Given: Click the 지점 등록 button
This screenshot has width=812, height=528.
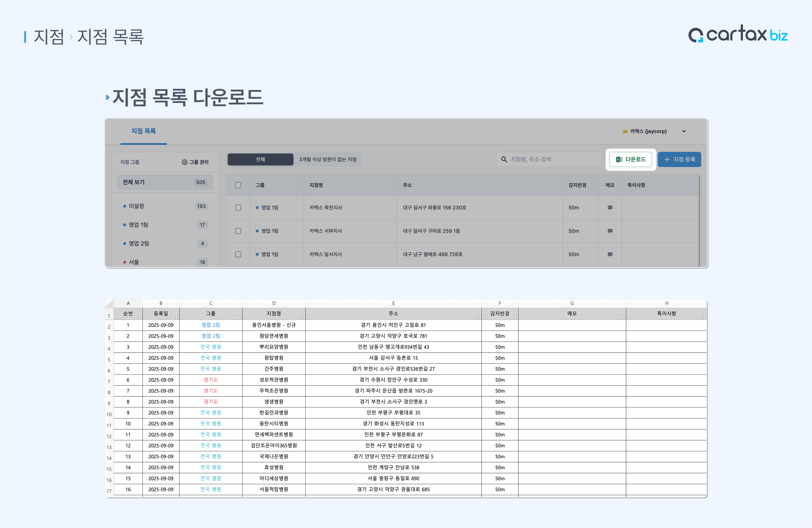Looking at the screenshot, I should point(679,159).
